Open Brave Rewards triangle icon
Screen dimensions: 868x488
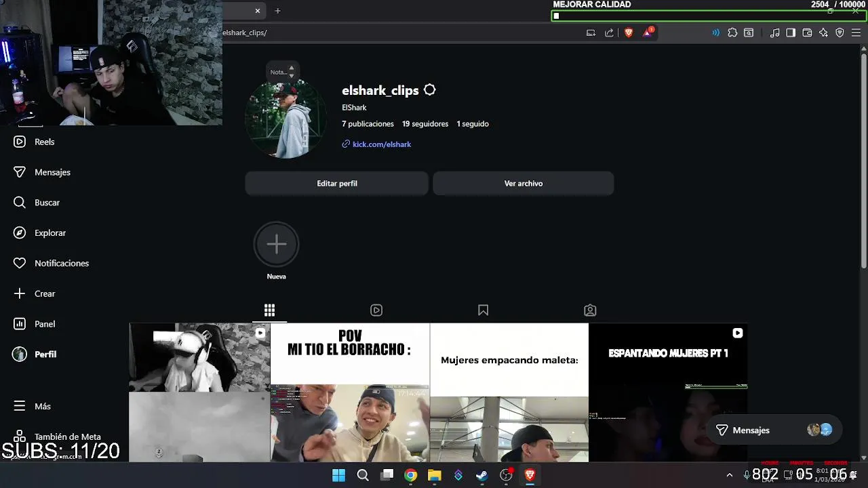pyautogui.click(x=648, y=32)
